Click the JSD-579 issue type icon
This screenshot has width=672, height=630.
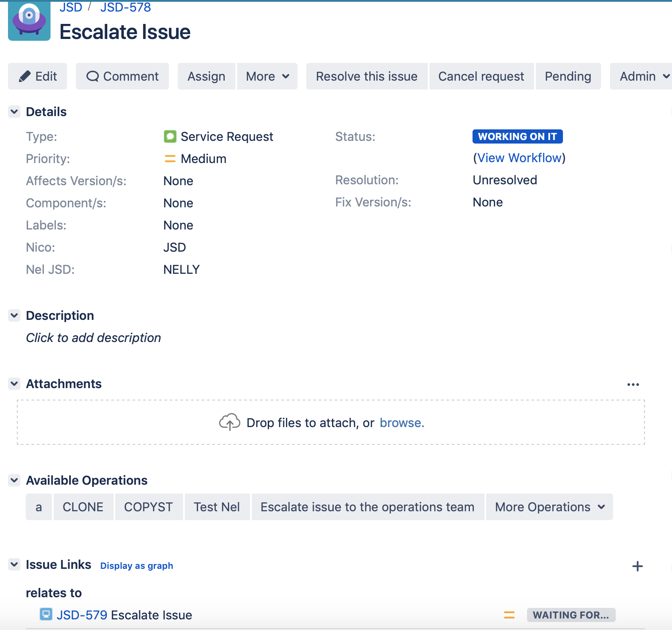tap(46, 614)
